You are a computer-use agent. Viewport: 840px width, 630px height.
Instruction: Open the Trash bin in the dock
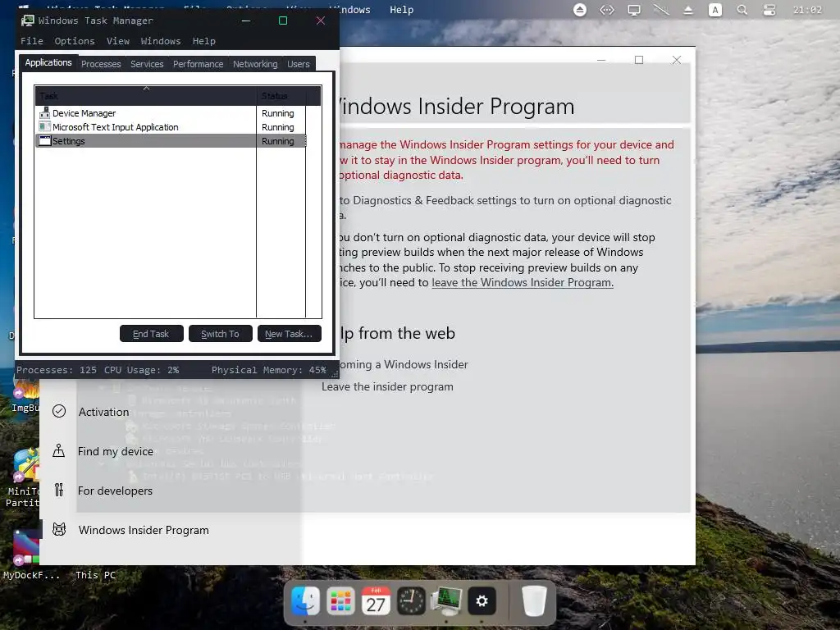533,601
